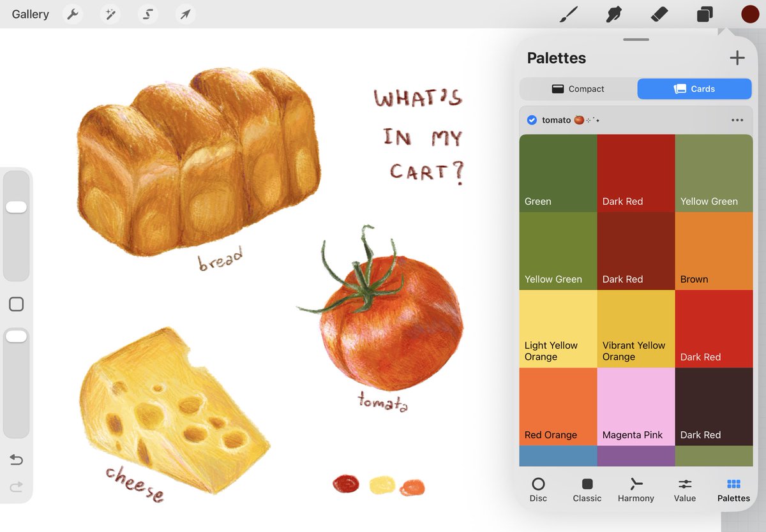Click the brush size slider handle
Viewport: 766px width, 532px height.
(16, 207)
